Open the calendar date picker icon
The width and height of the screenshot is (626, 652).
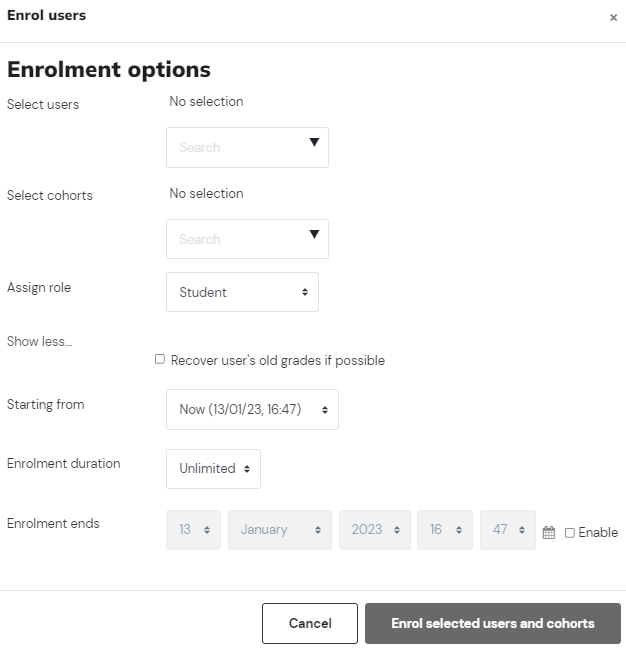[549, 532]
